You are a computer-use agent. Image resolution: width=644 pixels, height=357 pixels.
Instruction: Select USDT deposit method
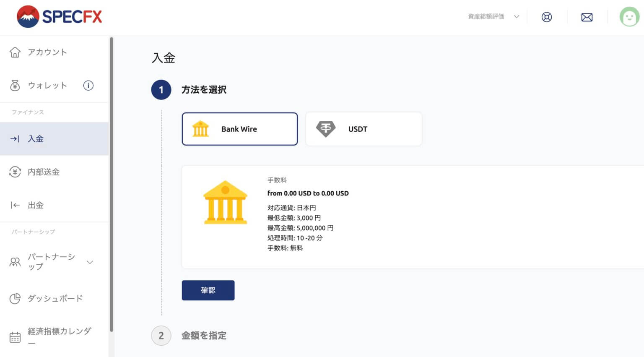pos(364,129)
